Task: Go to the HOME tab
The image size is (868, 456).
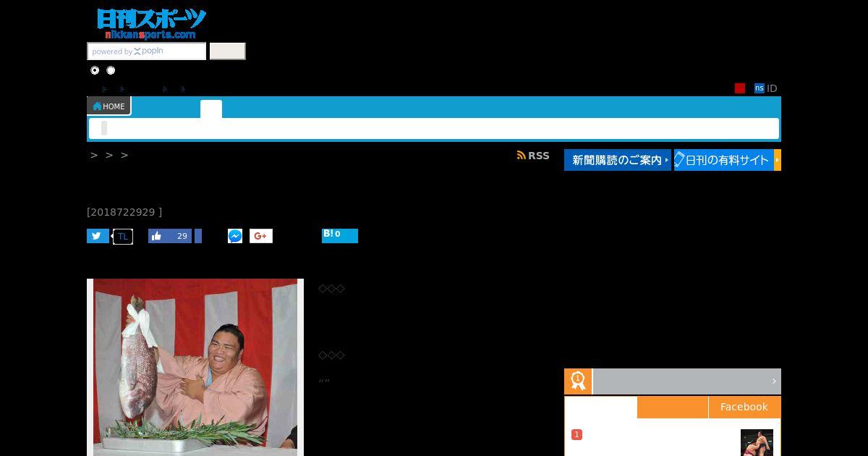Action: (x=109, y=106)
